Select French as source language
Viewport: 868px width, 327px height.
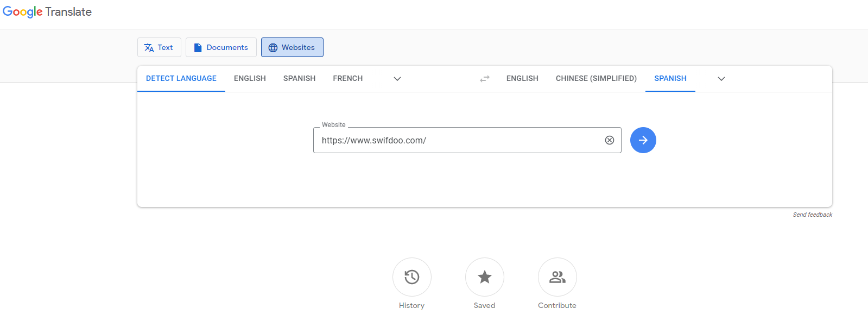click(348, 78)
